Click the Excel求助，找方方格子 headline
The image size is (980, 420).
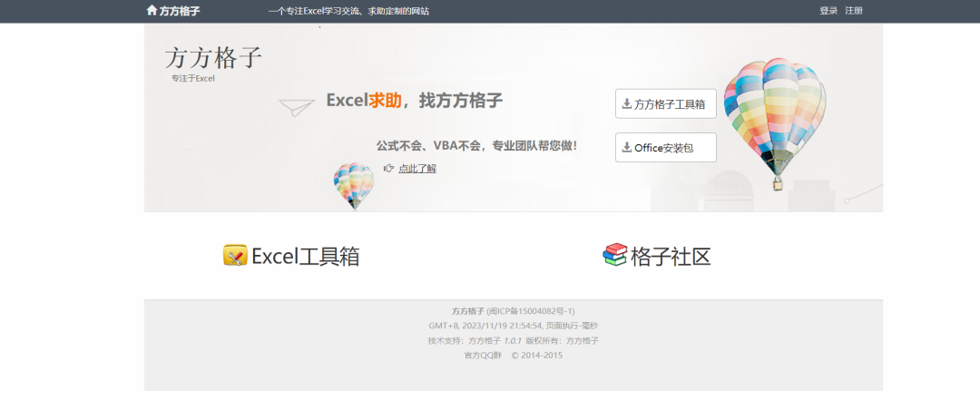coord(415,100)
